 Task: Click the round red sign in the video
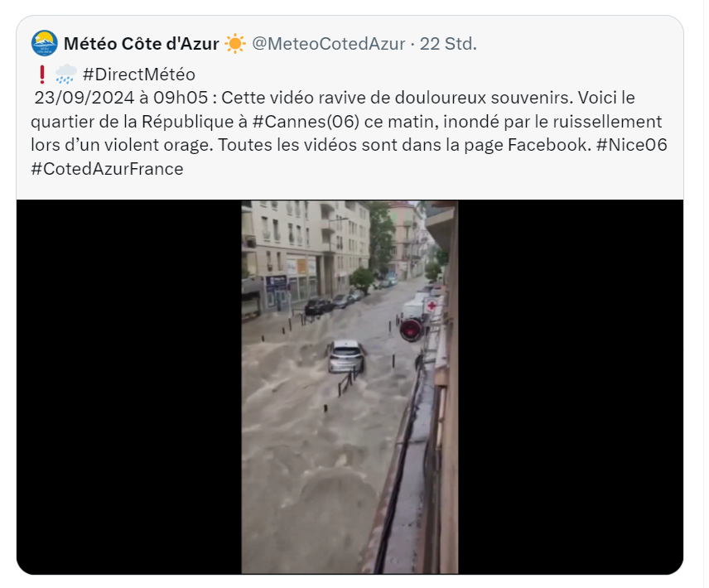pos(411,330)
